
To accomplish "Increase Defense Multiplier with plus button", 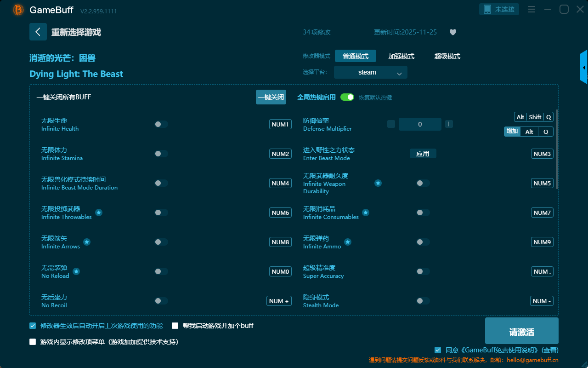I will pyautogui.click(x=449, y=124).
